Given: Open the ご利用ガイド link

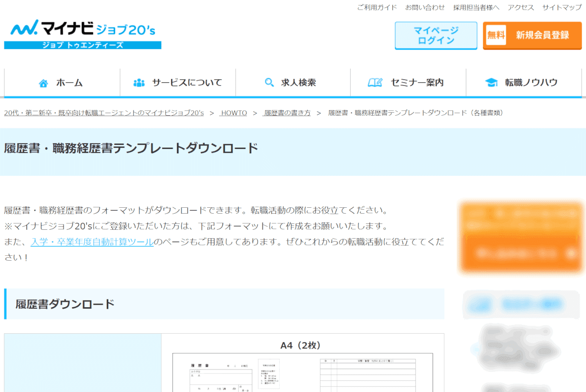Looking at the screenshot, I should 377,7.
